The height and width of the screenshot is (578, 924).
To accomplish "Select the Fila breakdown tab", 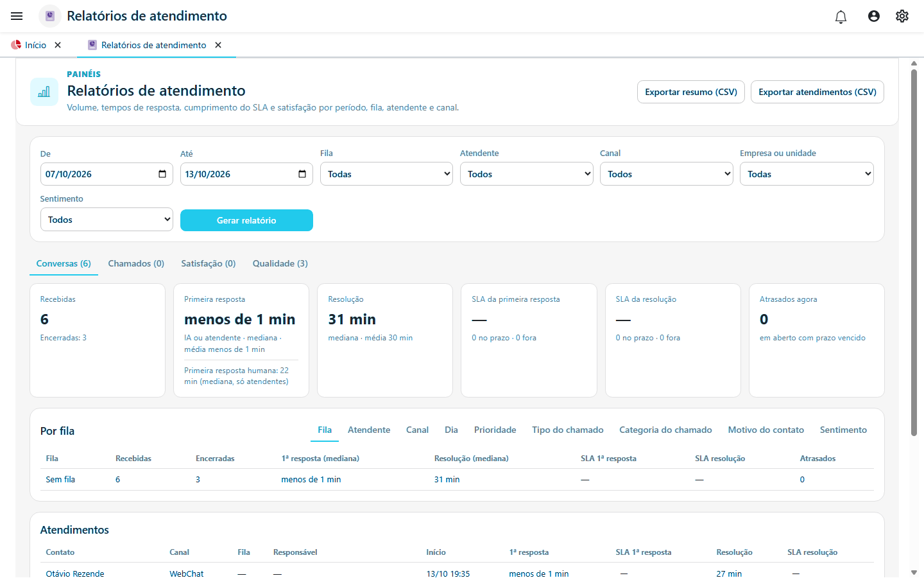I will 325,430.
